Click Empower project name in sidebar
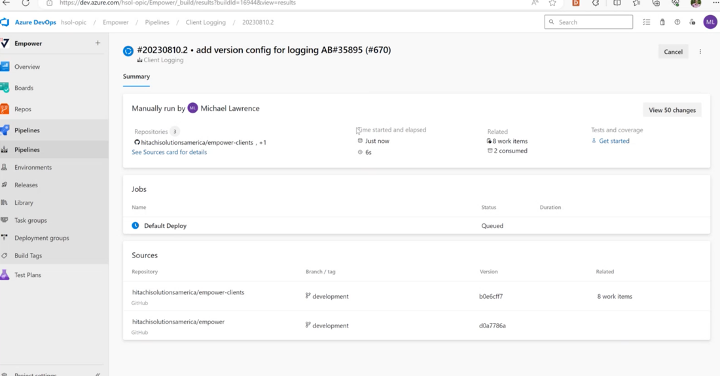This screenshot has height=376, width=720. pyautogui.click(x=28, y=43)
